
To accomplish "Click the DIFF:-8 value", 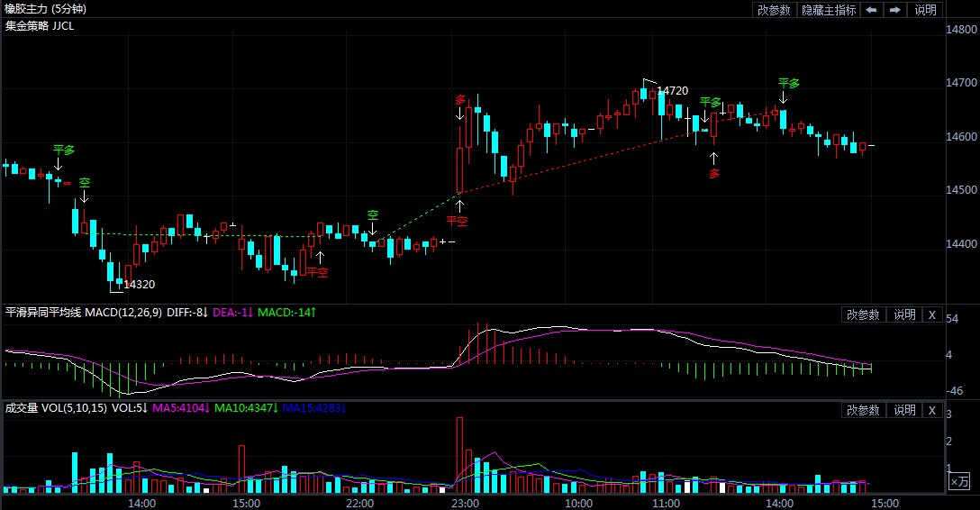I will point(186,312).
